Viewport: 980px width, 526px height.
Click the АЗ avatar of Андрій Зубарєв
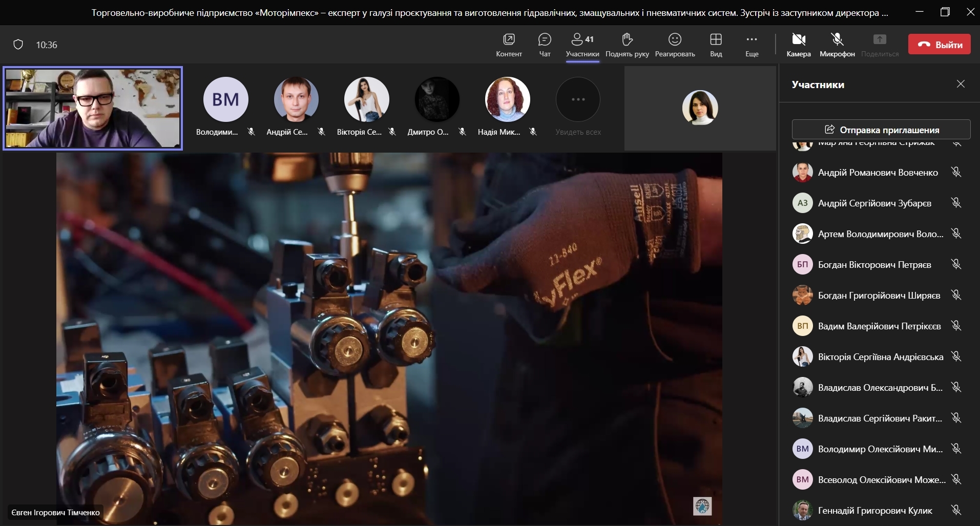pos(802,203)
